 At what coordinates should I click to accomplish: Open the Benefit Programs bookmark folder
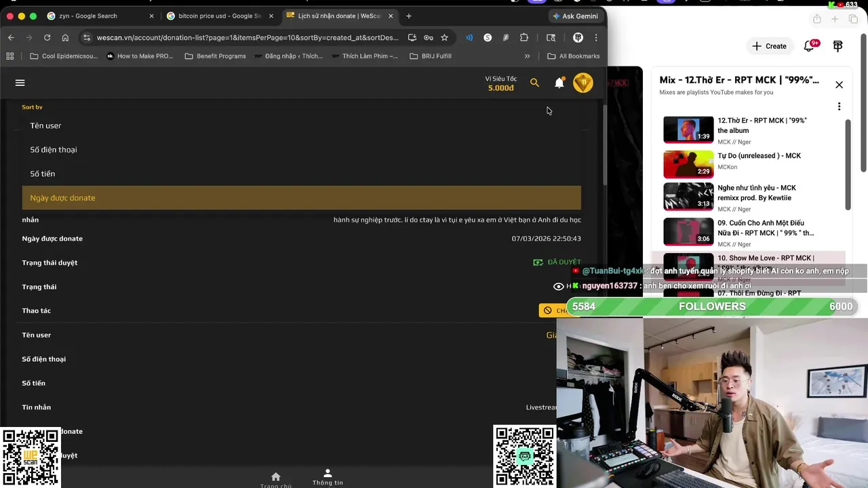(215, 56)
